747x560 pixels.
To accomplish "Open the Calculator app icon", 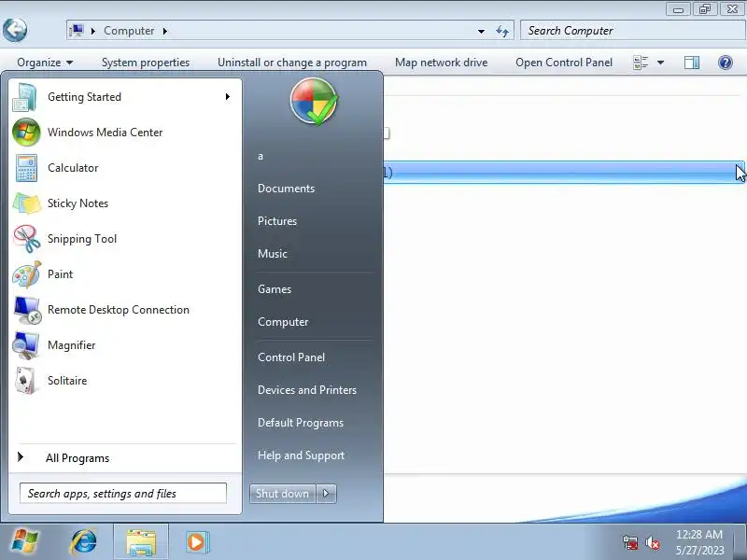I will (27, 168).
